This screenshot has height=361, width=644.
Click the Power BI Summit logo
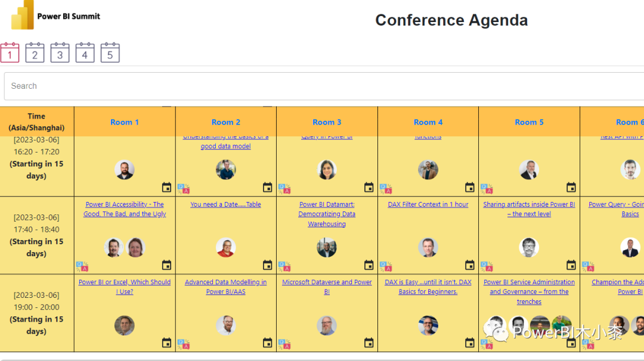point(55,15)
